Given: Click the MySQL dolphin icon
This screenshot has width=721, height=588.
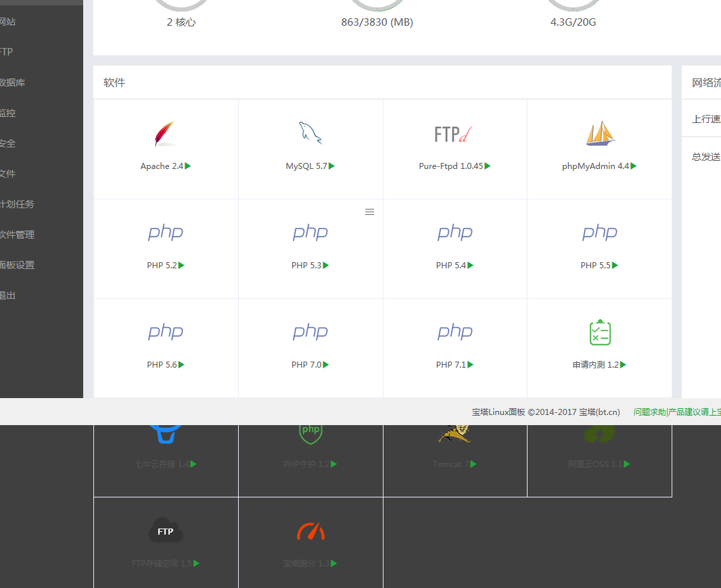Looking at the screenshot, I should click(x=310, y=133).
